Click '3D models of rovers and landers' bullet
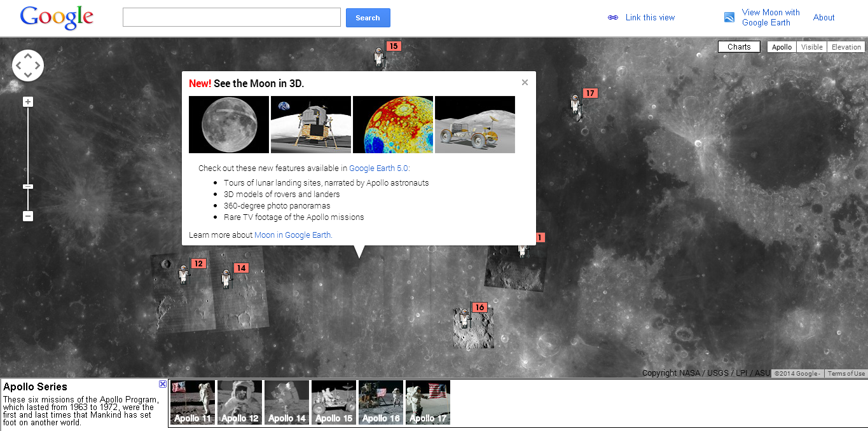The image size is (868, 431). 282,194
